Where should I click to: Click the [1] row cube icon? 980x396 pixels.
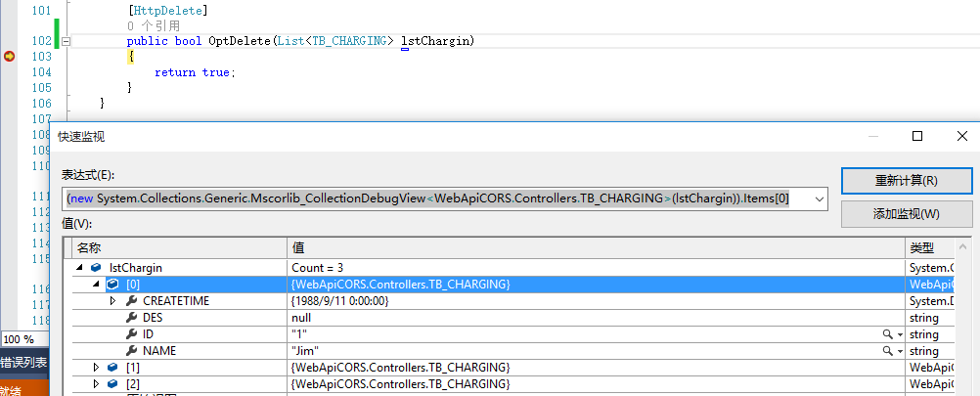(112, 367)
